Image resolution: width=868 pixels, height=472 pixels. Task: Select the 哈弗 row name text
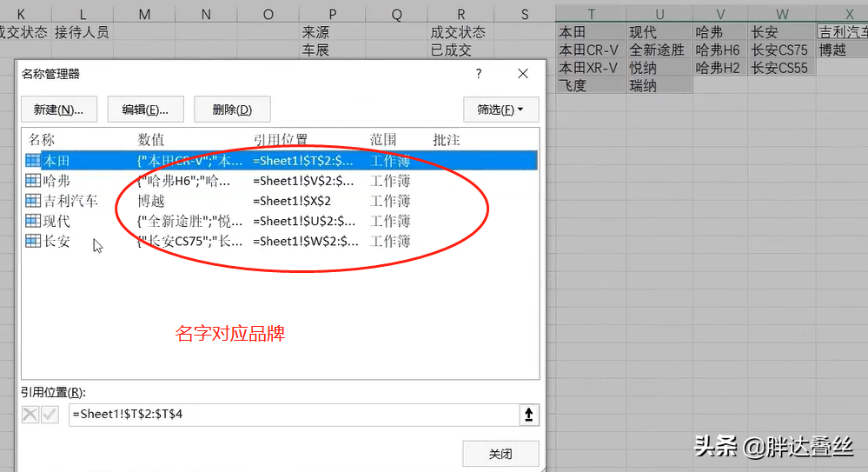point(56,181)
